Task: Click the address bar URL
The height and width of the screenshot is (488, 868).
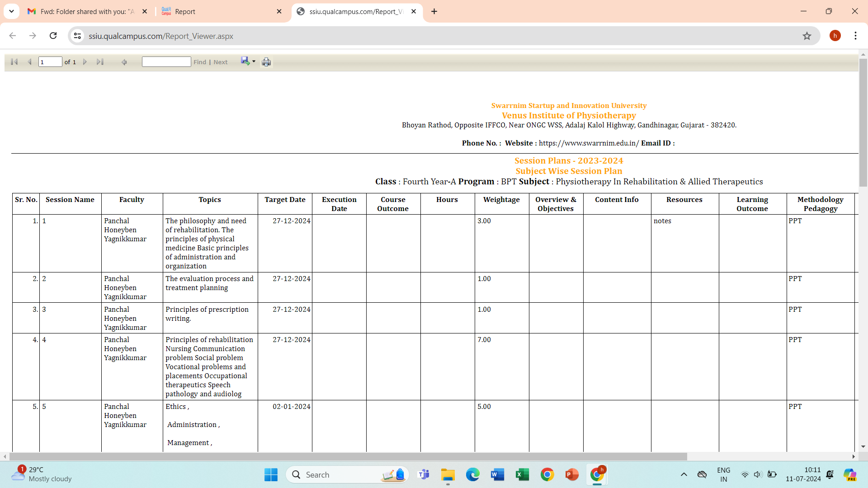Action: [x=161, y=36]
